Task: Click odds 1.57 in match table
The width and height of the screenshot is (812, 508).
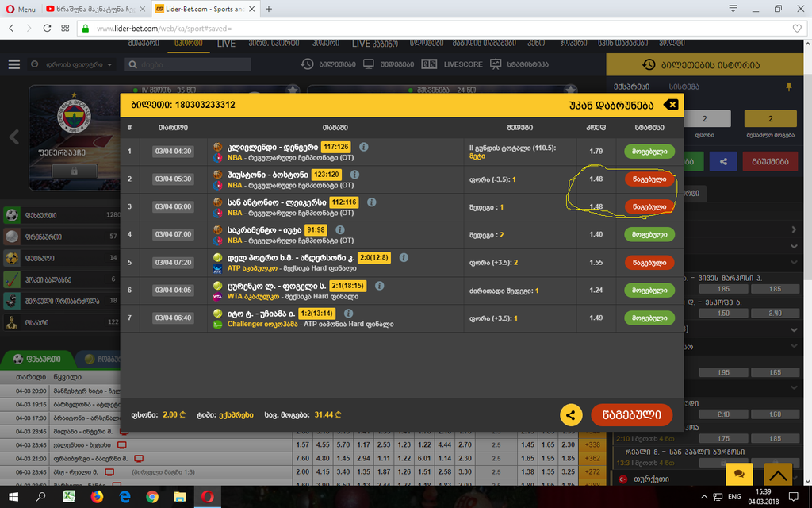Action: [x=302, y=444]
